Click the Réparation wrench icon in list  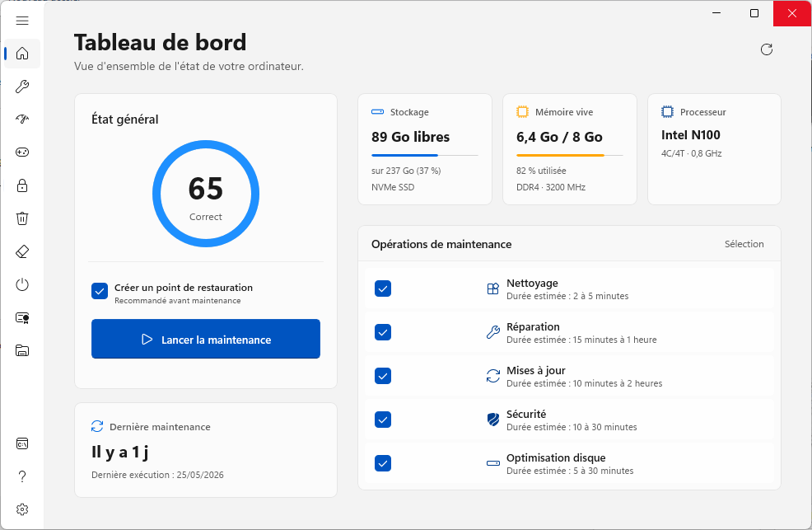493,332
